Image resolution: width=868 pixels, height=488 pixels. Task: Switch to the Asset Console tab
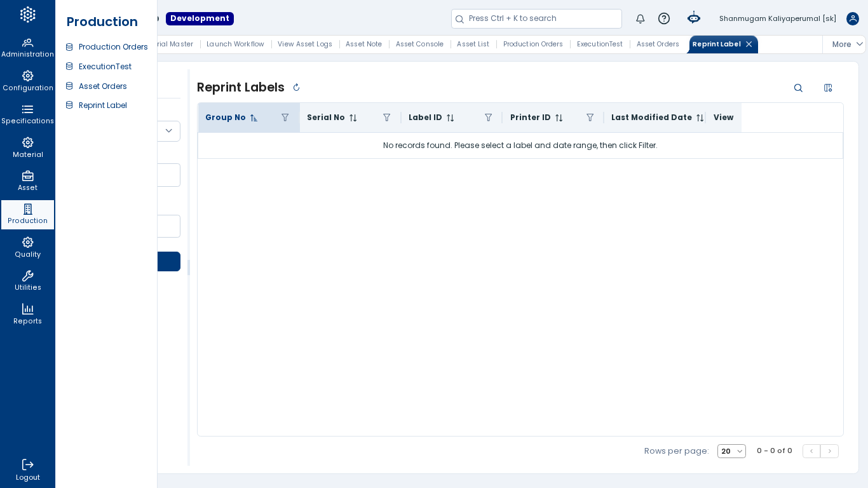click(419, 44)
